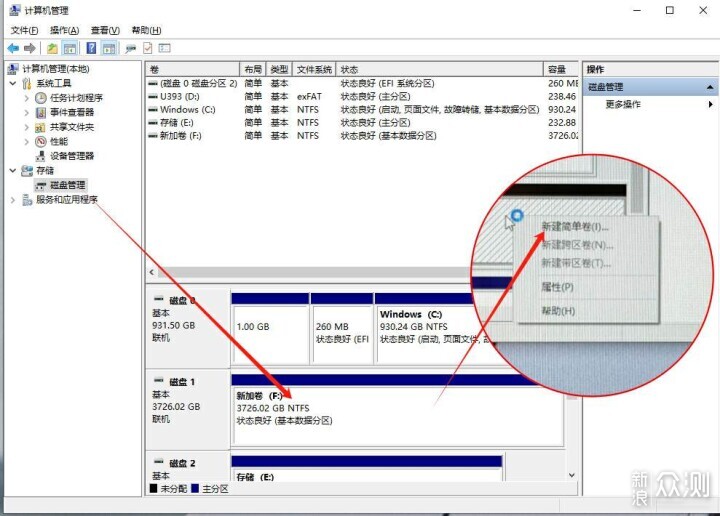This screenshot has height=516, width=720.
Task: Select 服务和应用程序 in the tree
Action: tap(67, 199)
